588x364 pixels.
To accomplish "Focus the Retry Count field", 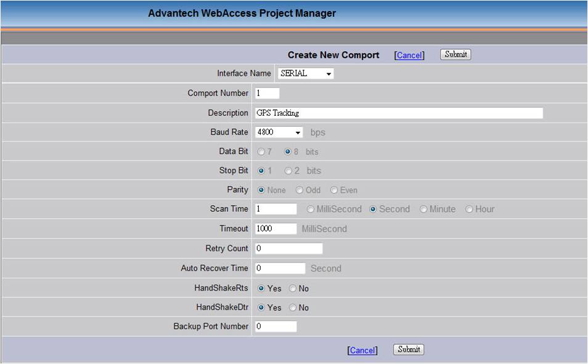I will coord(288,249).
